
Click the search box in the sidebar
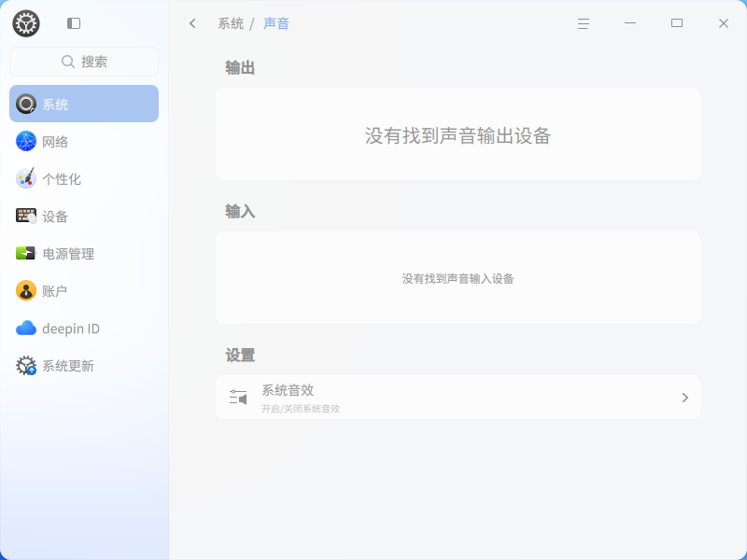[x=84, y=62]
